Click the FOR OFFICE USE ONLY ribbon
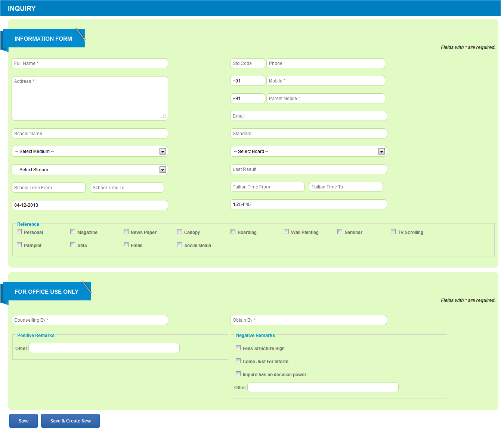 (46, 291)
